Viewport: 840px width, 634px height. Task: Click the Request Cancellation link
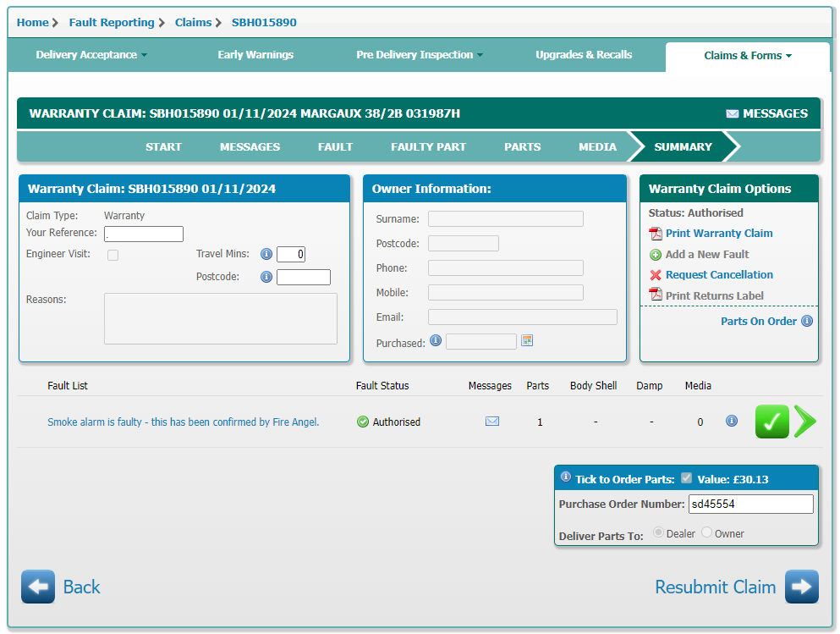click(719, 275)
